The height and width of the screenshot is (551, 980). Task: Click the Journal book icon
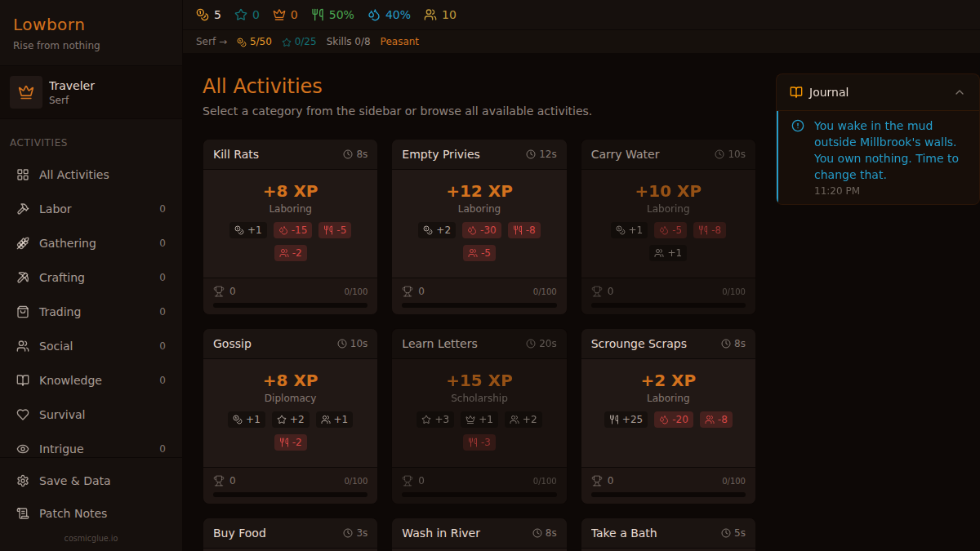[796, 92]
